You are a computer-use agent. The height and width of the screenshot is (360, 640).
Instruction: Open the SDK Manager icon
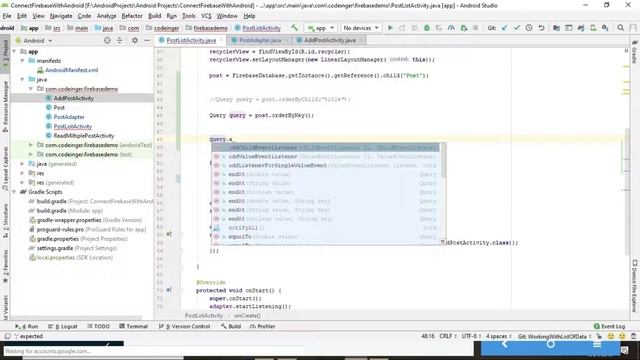coord(605,28)
